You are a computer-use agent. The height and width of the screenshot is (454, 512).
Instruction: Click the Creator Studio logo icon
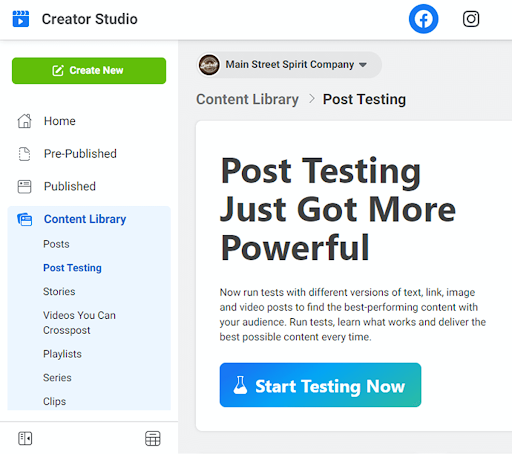pos(21,19)
